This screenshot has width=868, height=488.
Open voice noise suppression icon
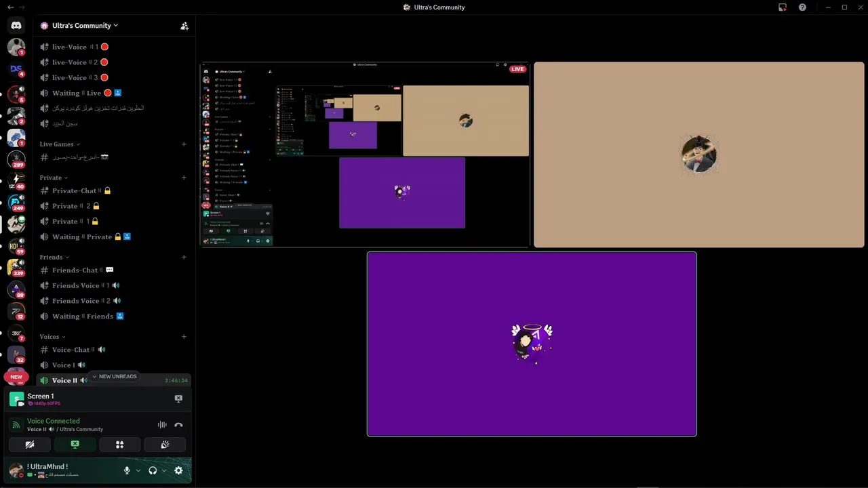click(162, 425)
